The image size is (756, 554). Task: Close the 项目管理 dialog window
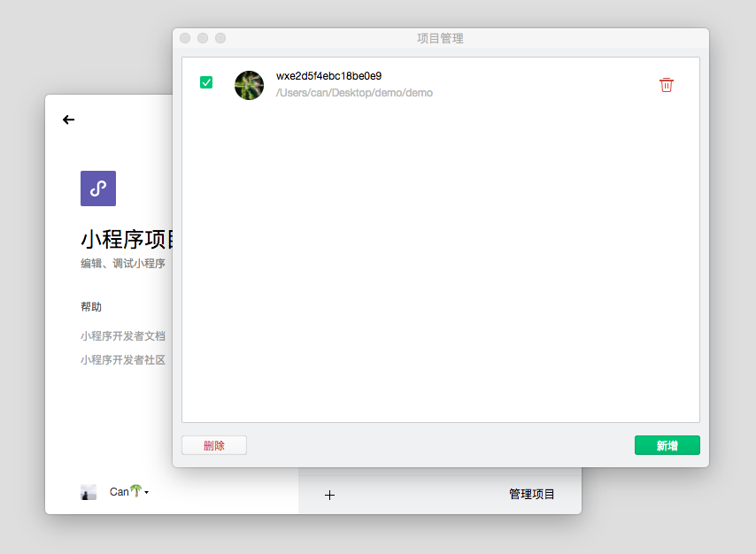click(x=185, y=38)
